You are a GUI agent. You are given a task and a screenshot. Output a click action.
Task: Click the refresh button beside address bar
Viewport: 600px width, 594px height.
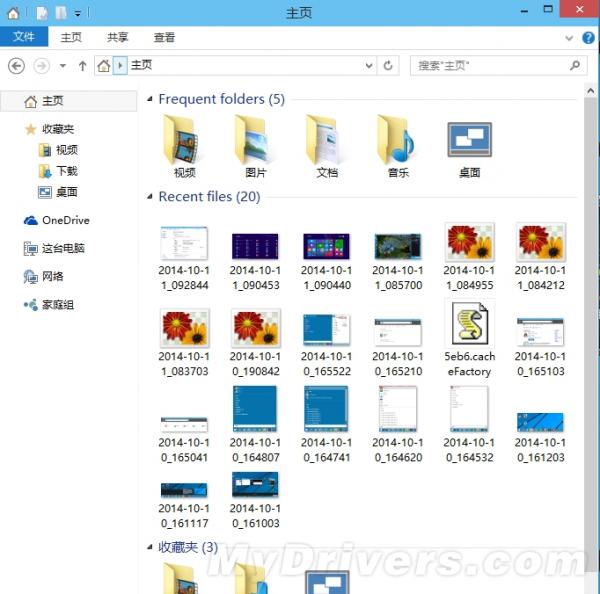389,65
